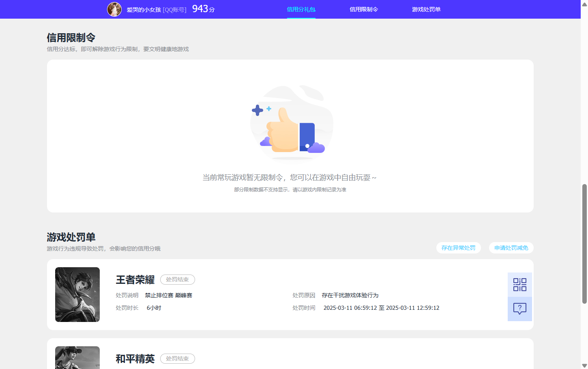The image size is (588, 369).
Task: Click the question mark help icon
Action: pyautogui.click(x=519, y=309)
